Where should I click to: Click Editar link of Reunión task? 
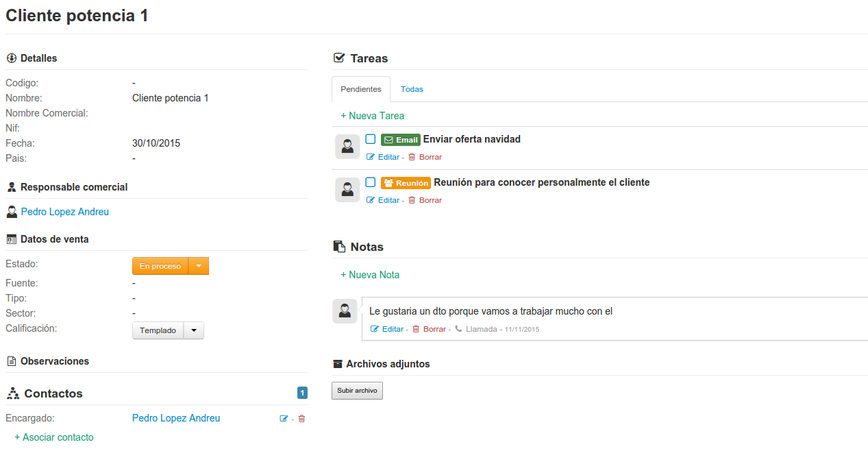coord(388,200)
